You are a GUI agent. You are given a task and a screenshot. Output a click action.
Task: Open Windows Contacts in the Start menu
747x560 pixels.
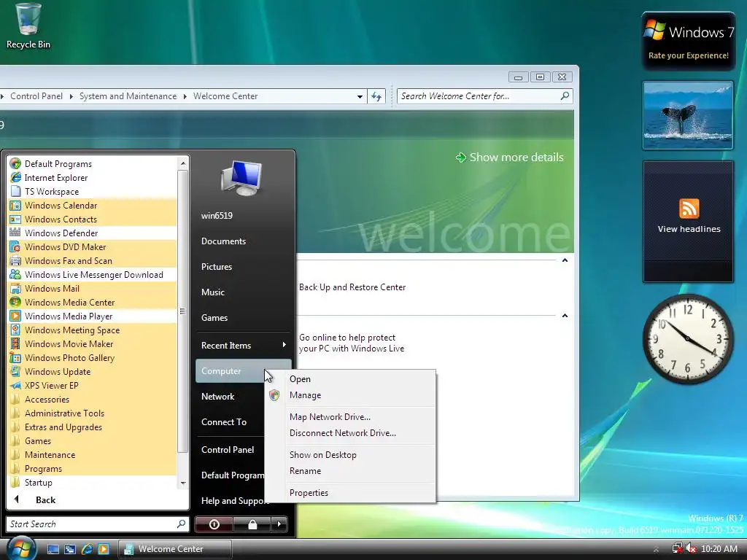[x=61, y=219]
